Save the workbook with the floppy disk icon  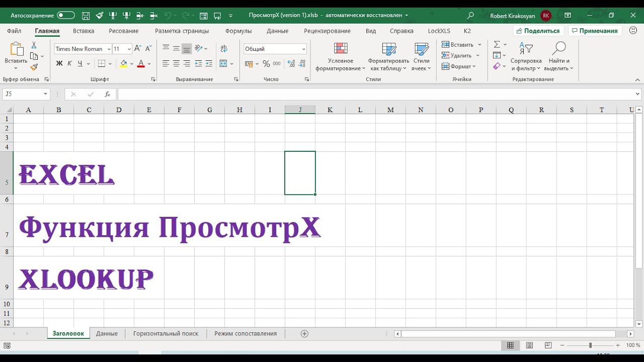pyautogui.click(x=86, y=16)
